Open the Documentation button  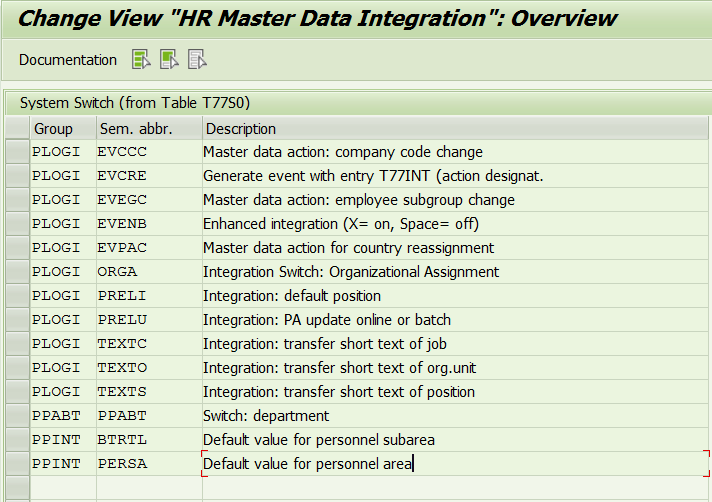tap(68, 60)
